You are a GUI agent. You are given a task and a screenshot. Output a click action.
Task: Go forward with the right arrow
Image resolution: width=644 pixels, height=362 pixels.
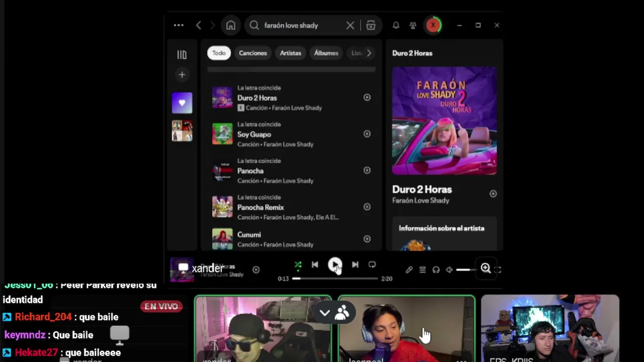[x=212, y=25]
